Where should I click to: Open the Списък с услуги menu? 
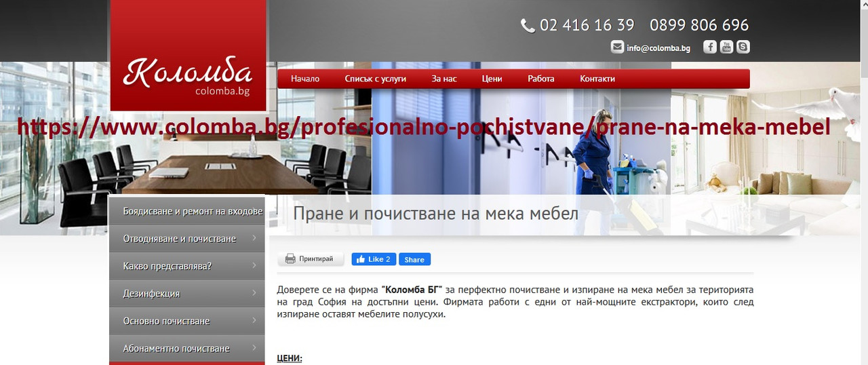click(375, 79)
